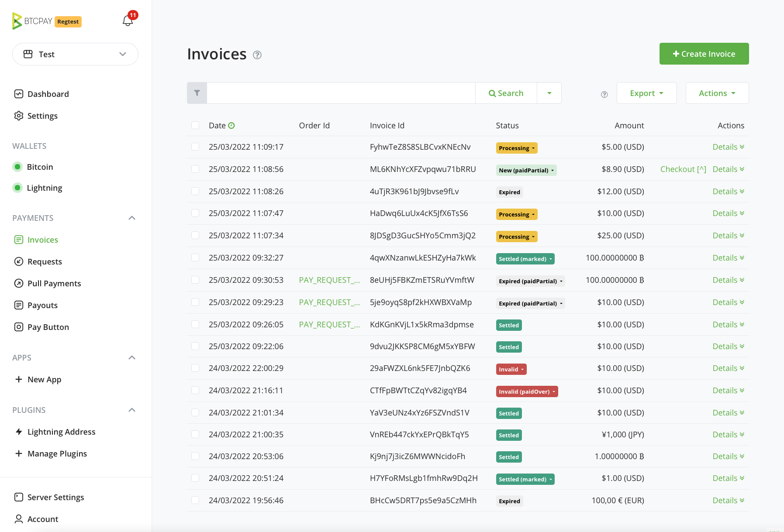Screen dimensions: 784x532
Task: Sort by the Date column header
Action: [x=217, y=125]
